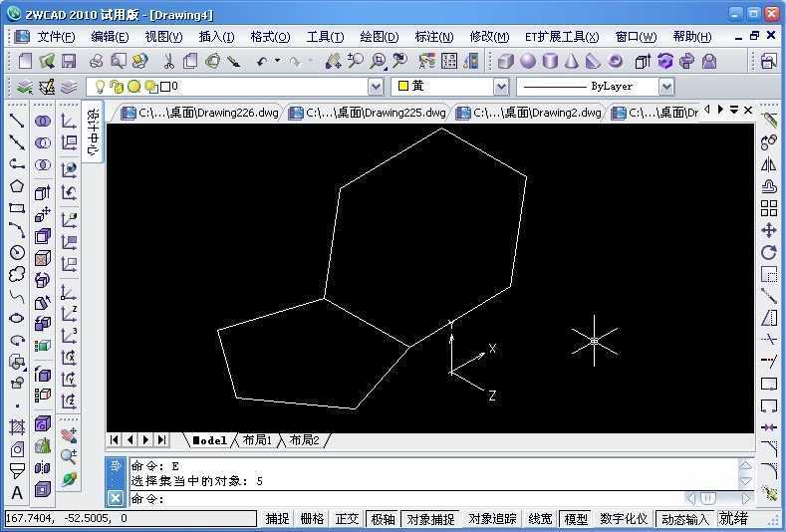Click the Print icon in toolbar
This screenshot has width=786, height=532.
click(96, 61)
